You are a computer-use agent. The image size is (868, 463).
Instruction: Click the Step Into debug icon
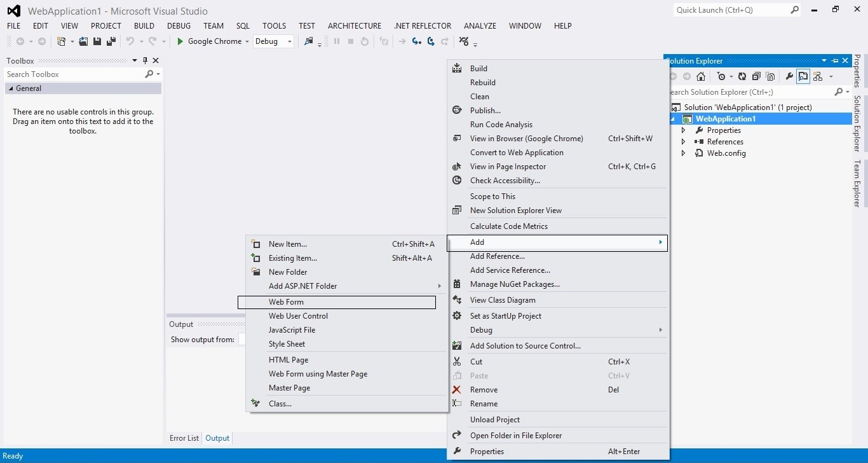point(417,41)
